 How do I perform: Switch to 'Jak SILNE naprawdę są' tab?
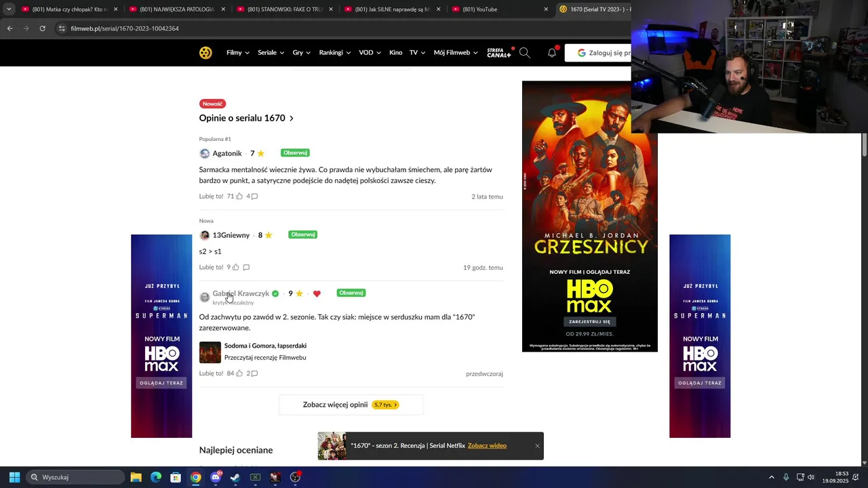pos(391,9)
